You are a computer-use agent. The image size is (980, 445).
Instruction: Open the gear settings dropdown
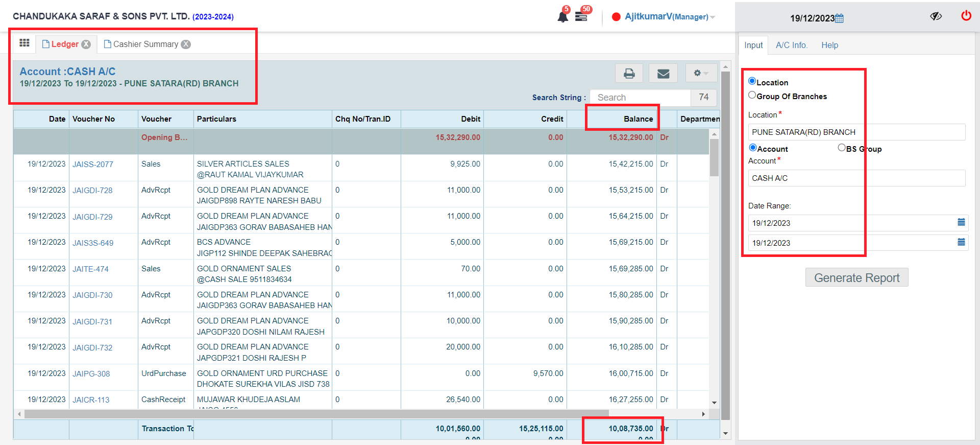(x=701, y=74)
